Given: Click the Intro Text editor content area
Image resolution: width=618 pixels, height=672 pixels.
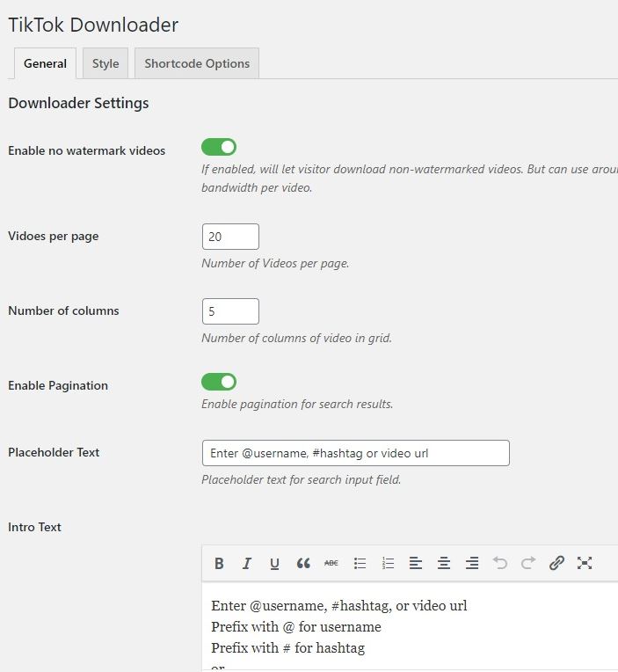Looking at the screenshot, I should click(x=410, y=625).
